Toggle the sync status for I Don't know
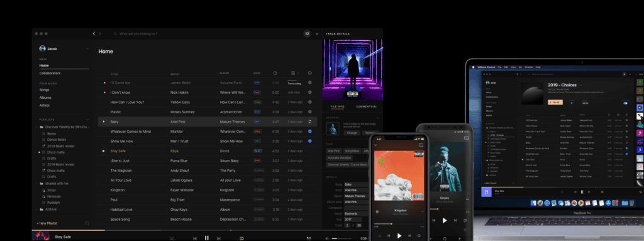Viewport: 644px width, 241px height. (x=309, y=92)
